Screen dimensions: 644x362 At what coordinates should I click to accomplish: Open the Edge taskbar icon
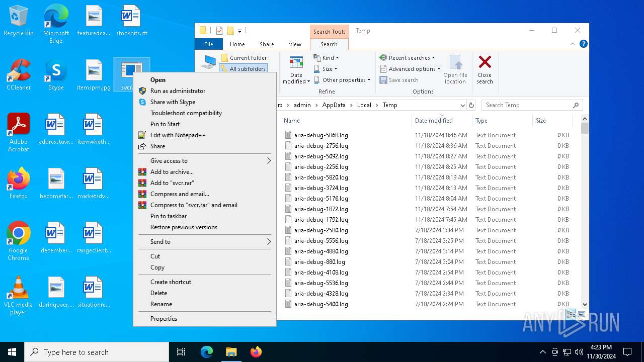tap(207, 352)
